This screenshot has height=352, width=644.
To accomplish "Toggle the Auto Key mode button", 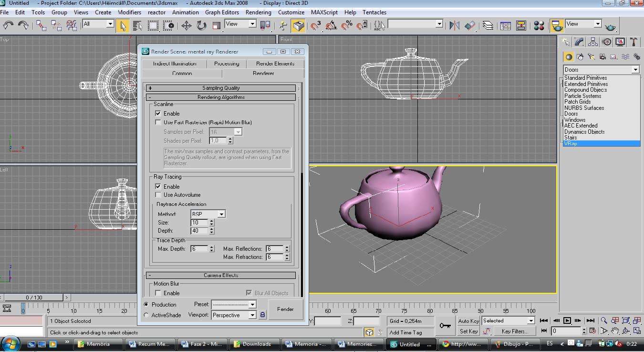I will point(468,321).
